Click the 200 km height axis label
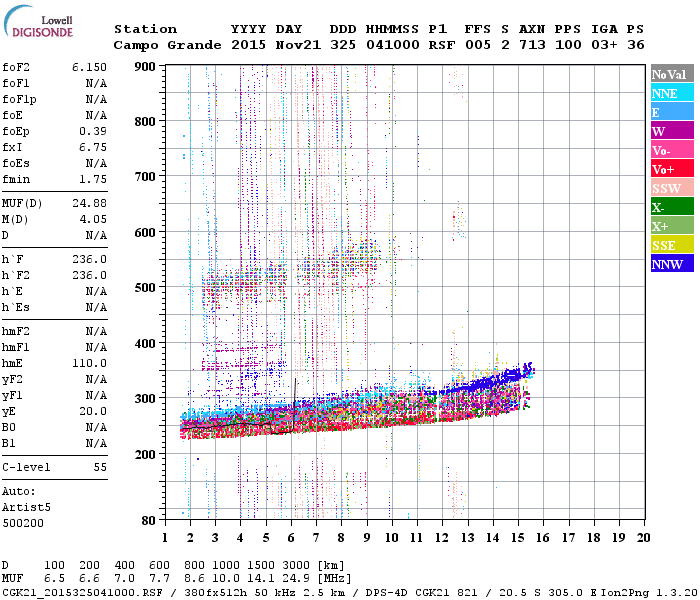 [x=145, y=454]
